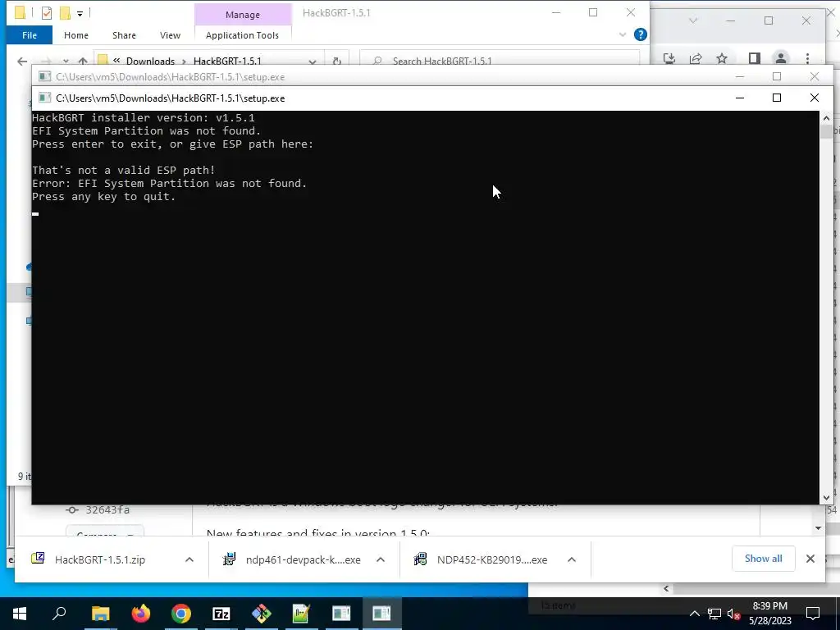Viewport: 840px width, 630px height.
Task: Open Chrome's three-dot menu
Action: click(807, 58)
